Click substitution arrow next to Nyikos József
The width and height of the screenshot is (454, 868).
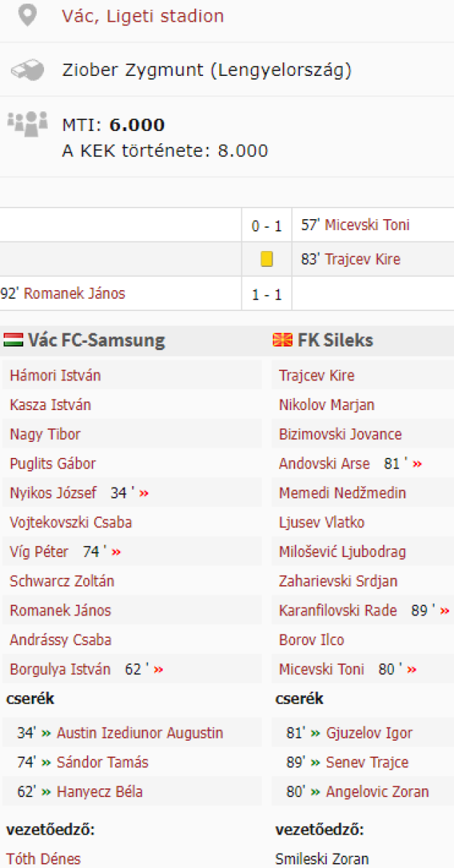pos(145,493)
